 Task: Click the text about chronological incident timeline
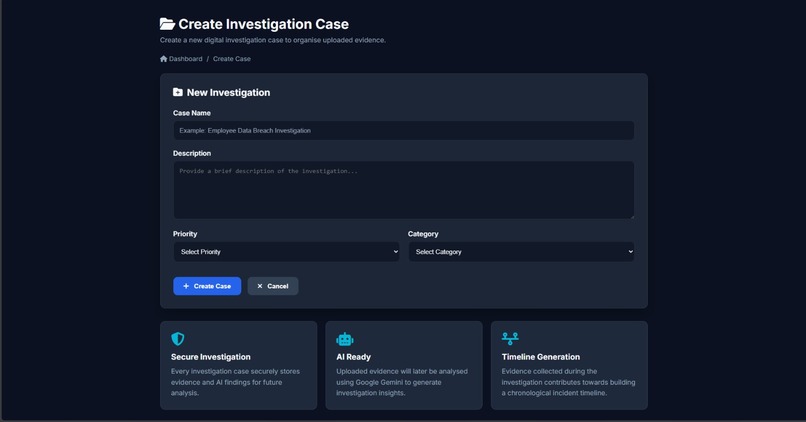click(569, 382)
